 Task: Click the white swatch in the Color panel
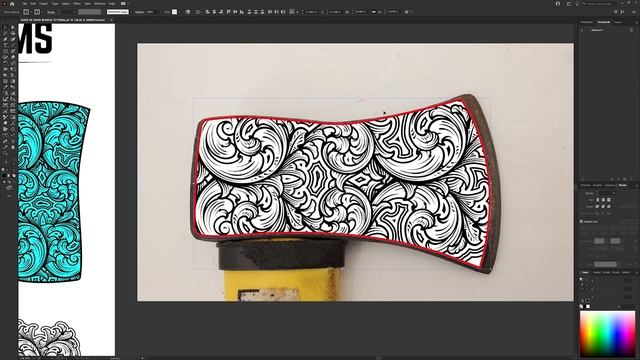click(588, 306)
